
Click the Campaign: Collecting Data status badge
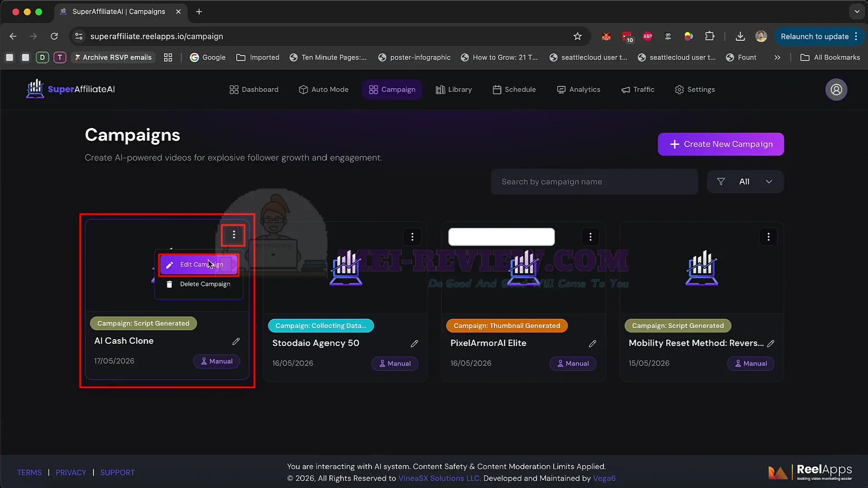click(321, 326)
